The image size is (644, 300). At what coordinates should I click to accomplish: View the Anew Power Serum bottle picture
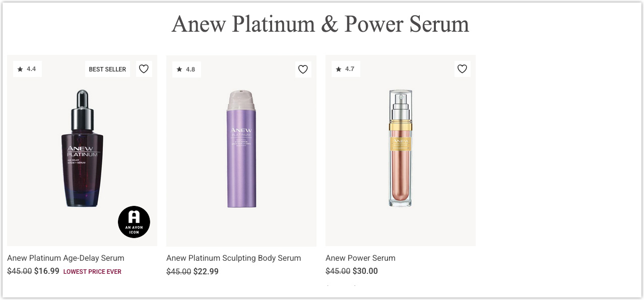(400, 150)
